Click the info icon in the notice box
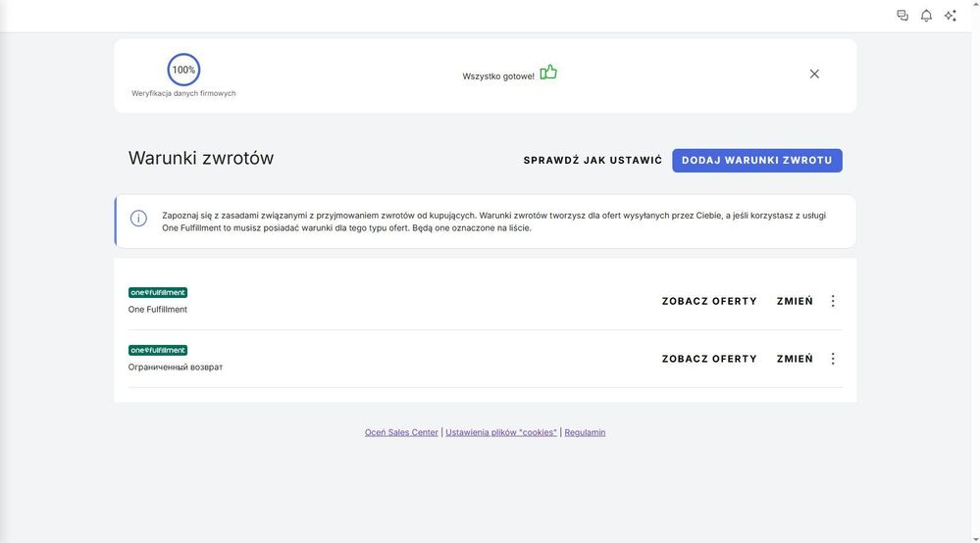 click(x=138, y=218)
